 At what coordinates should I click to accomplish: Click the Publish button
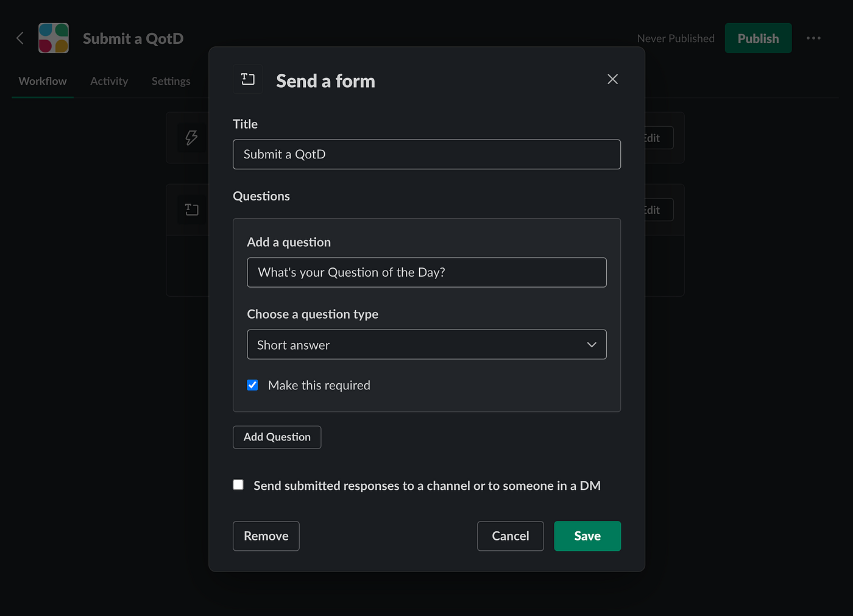click(x=758, y=38)
